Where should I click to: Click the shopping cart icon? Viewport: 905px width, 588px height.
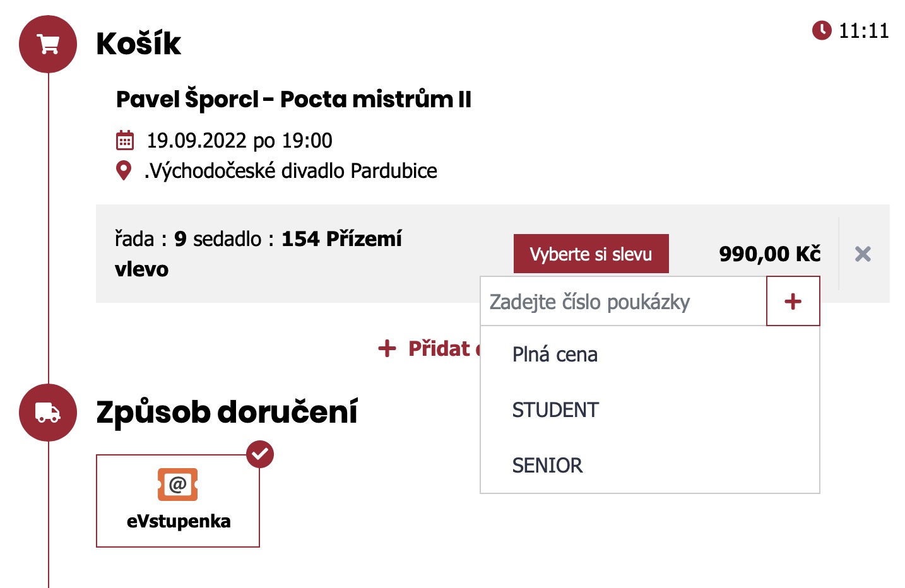[48, 44]
